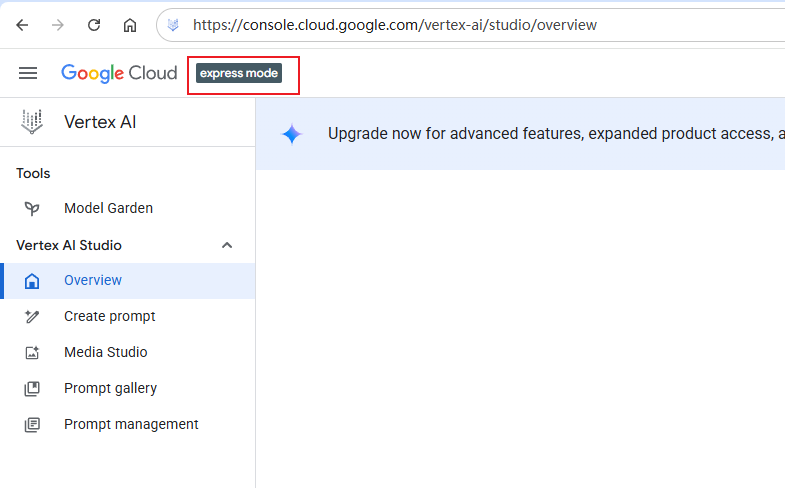This screenshot has height=488, width=785.
Task: Click the URL address bar
Action: [x=471, y=25]
